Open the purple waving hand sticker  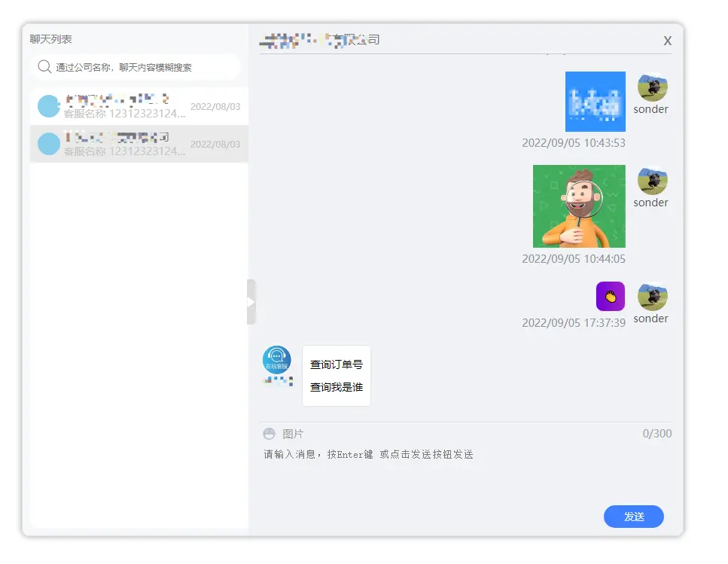tap(611, 297)
